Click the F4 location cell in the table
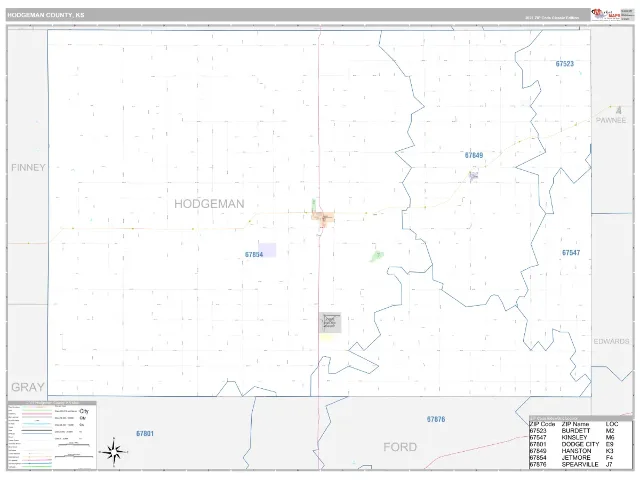Viewport: 640px width, 480px height. pyautogui.click(x=609, y=458)
